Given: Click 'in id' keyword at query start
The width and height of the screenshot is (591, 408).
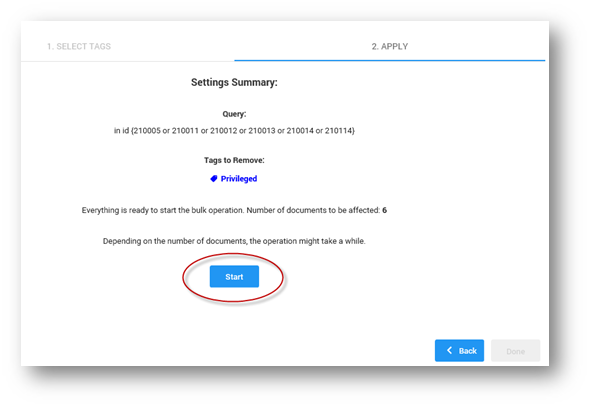Looking at the screenshot, I should pos(121,131).
